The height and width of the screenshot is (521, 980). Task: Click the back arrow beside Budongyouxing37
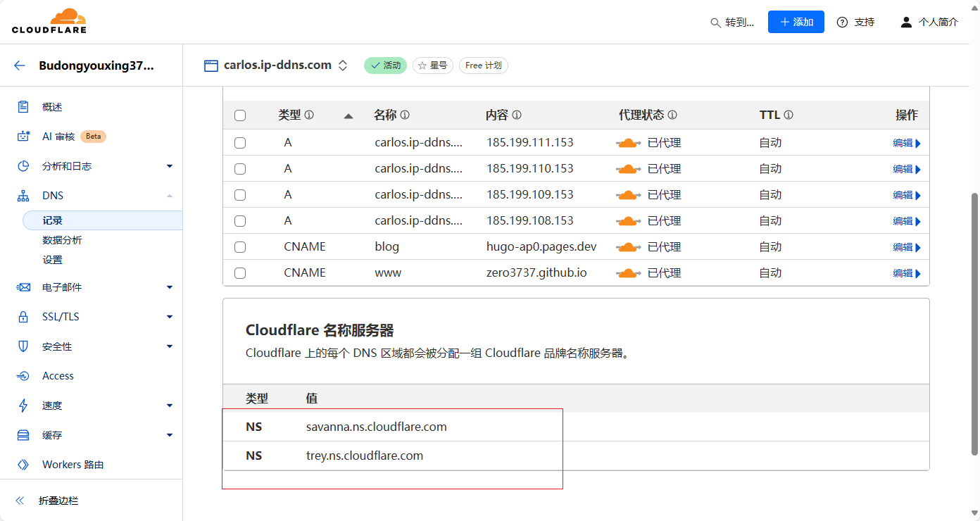[20, 65]
